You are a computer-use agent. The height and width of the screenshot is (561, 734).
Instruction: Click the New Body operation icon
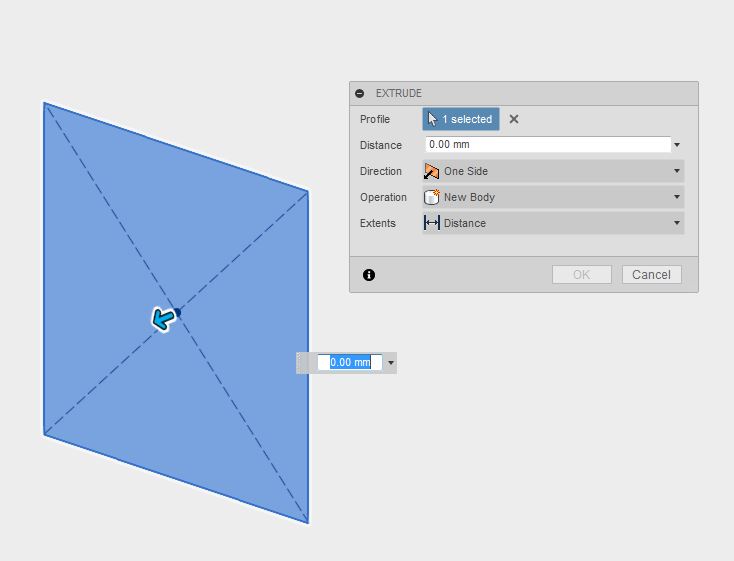tap(431, 197)
